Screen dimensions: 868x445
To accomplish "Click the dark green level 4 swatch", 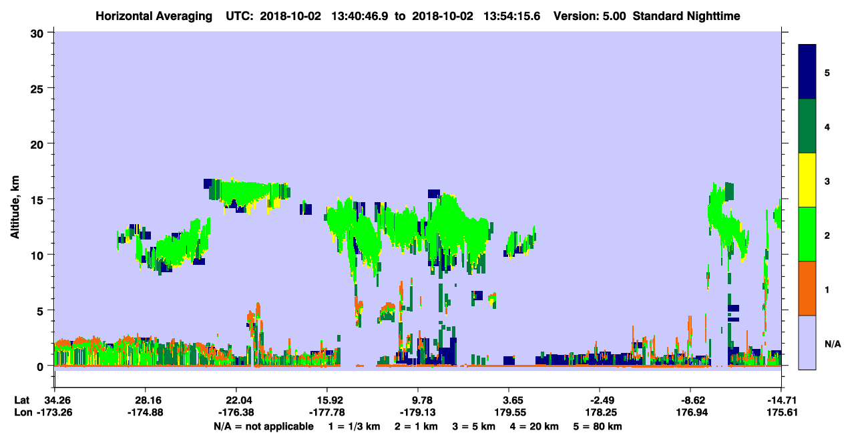I will pos(808,126).
